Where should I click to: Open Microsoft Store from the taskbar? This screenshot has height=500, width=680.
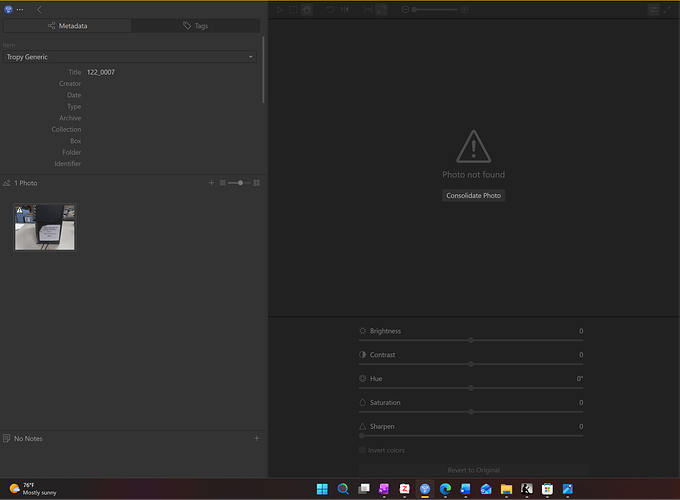547,489
